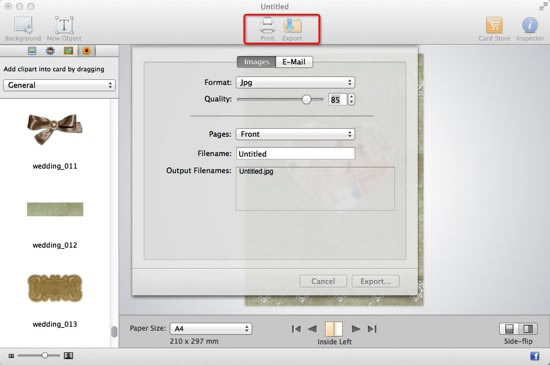
Task: Open the Background tool in toolbar
Action: [23, 28]
